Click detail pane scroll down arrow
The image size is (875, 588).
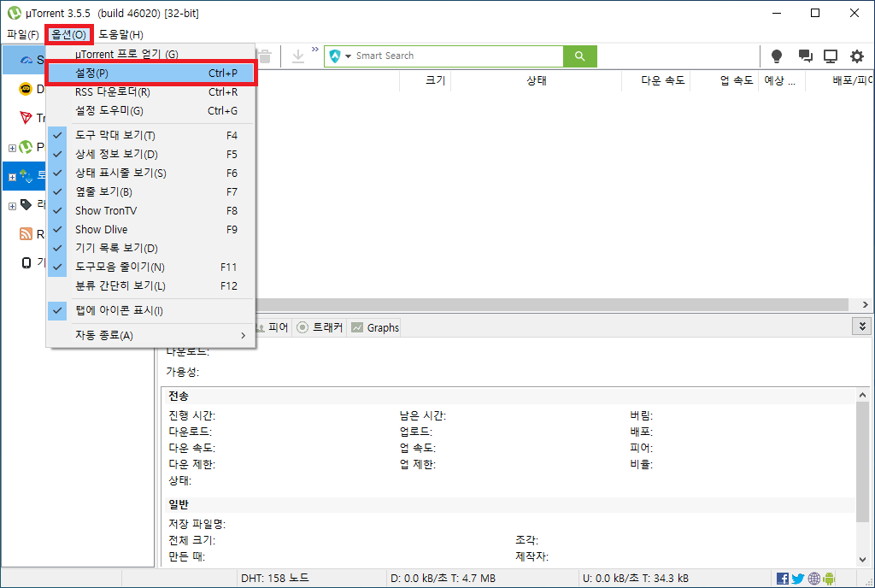tap(863, 560)
